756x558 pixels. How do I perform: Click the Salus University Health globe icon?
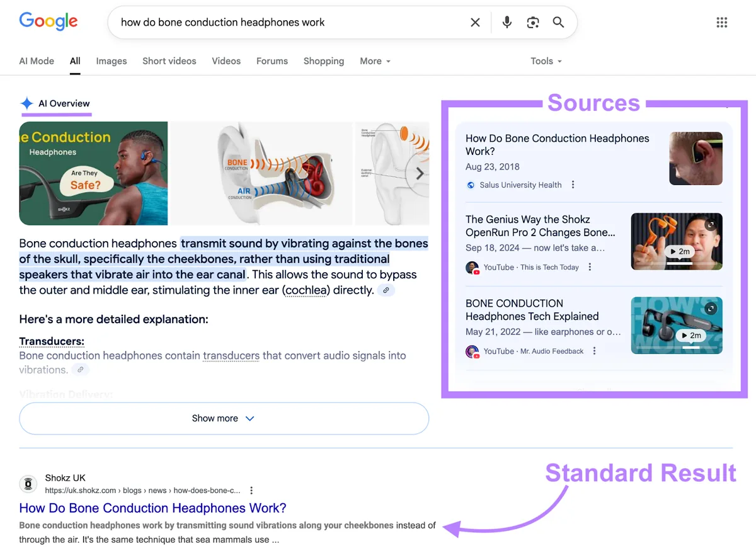(x=471, y=185)
